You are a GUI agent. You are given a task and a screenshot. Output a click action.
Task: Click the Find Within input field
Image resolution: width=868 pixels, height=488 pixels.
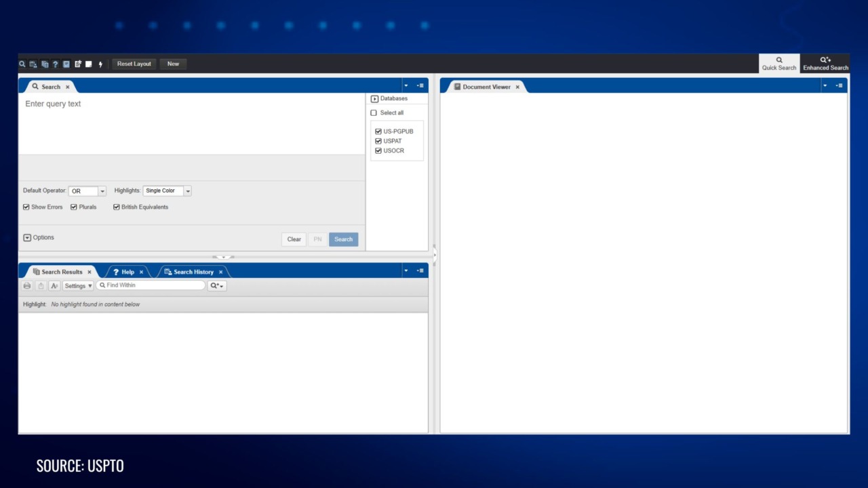pyautogui.click(x=151, y=285)
